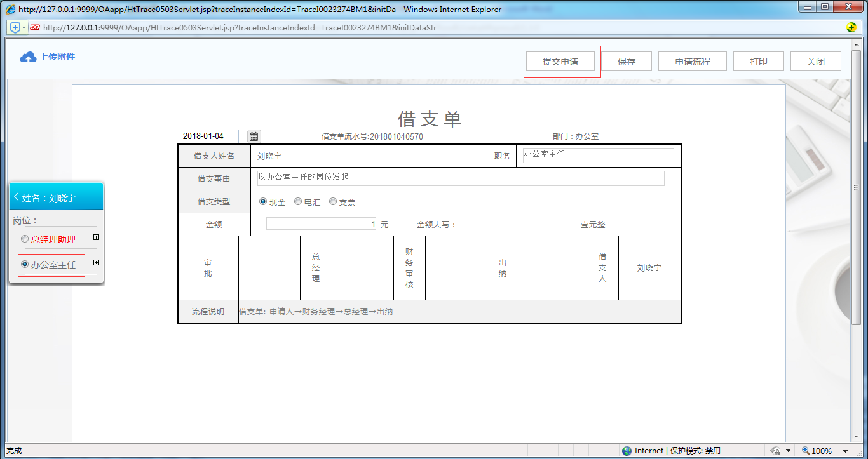Expand the plus box next to 总经理助理
The image size is (868, 459).
click(x=96, y=237)
